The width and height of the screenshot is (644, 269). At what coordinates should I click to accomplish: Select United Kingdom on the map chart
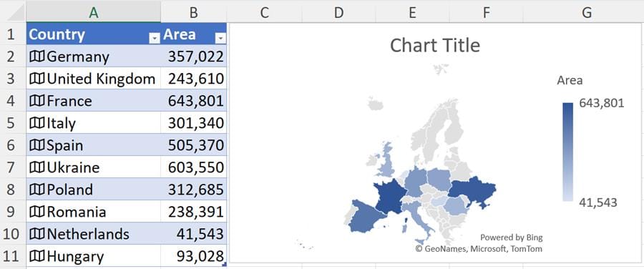[386, 162]
